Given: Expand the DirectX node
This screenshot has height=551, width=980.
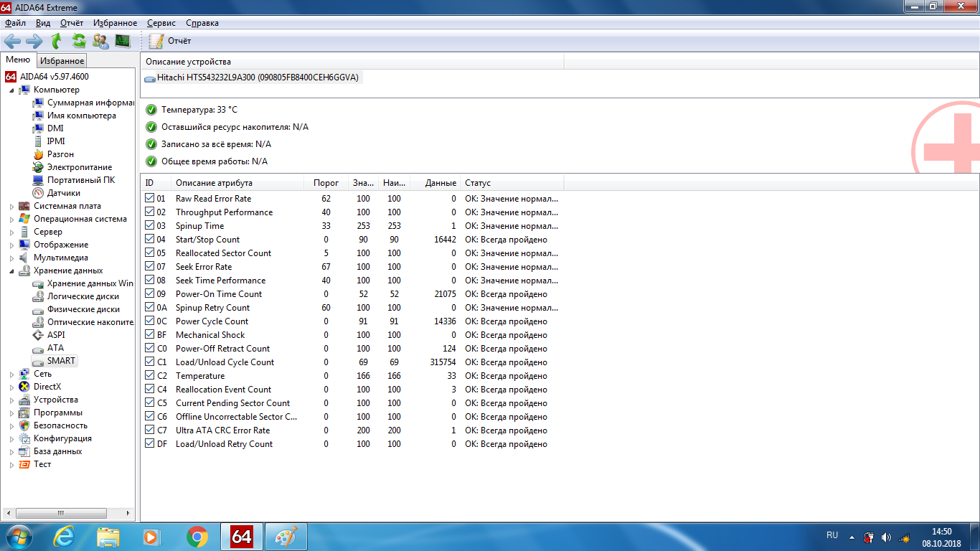Looking at the screenshot, I should tap(11, 387).
